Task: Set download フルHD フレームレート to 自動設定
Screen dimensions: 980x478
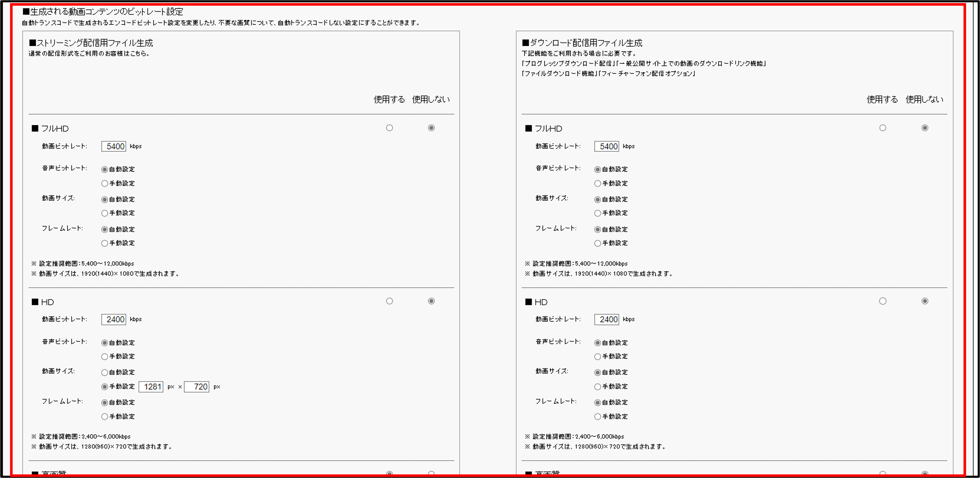Action: 598,230
